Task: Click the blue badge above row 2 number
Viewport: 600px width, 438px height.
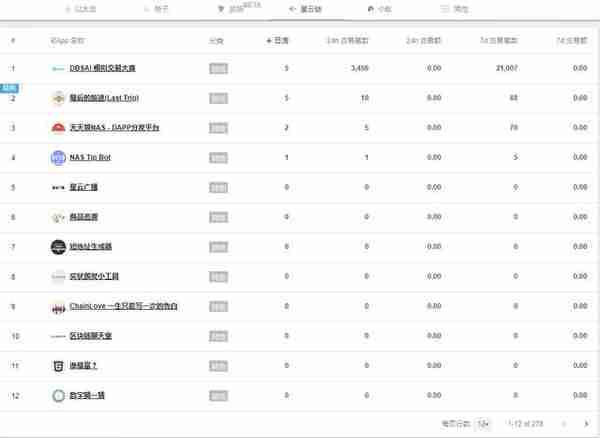Action: tap(9, 88)
